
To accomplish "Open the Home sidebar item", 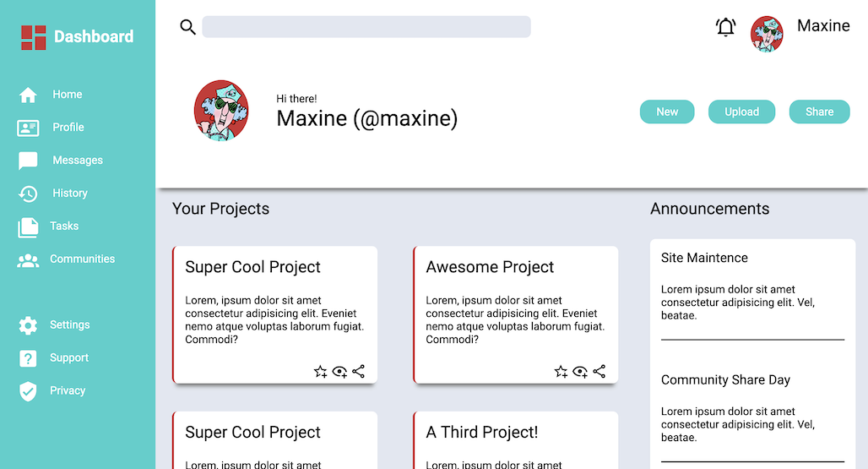I will tap(67, 95).
